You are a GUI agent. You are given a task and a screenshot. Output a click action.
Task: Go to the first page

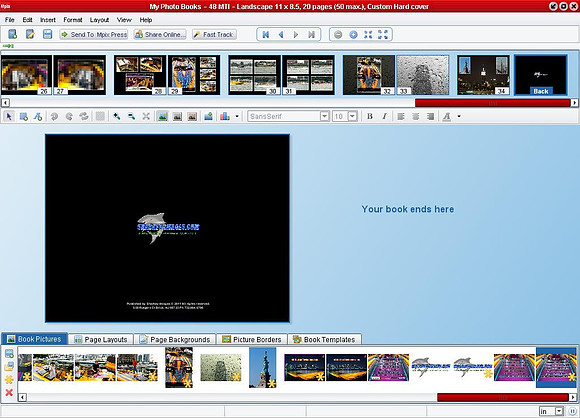point(266,34)
